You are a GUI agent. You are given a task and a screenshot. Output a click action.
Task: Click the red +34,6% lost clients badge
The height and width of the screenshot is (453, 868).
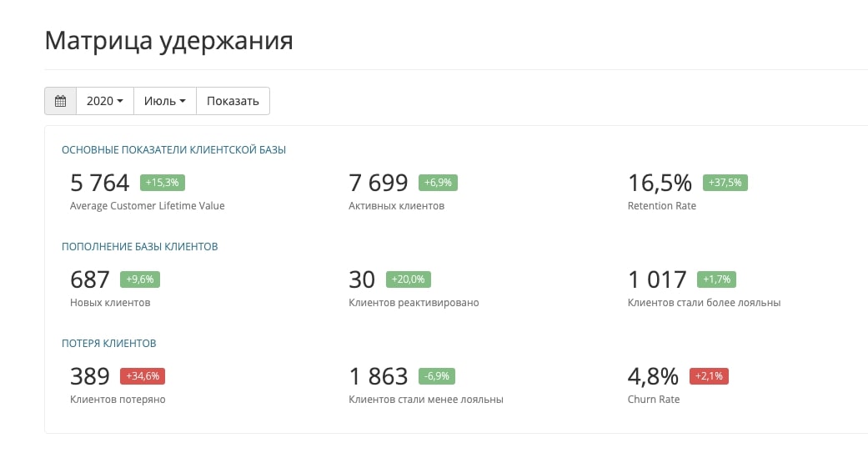pyautogui.click(x=143, y=376)
